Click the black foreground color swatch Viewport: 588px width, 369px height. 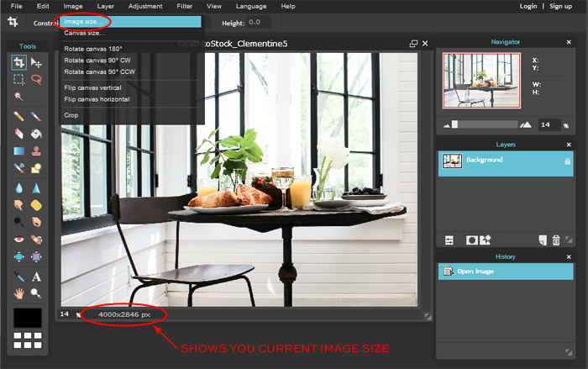(x=28, y=318)
